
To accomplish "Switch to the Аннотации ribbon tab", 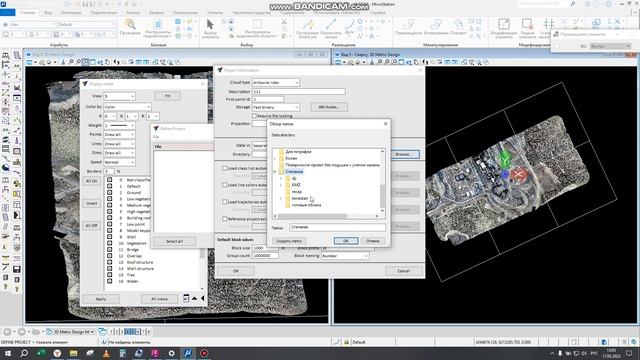I will pos(71,13).
